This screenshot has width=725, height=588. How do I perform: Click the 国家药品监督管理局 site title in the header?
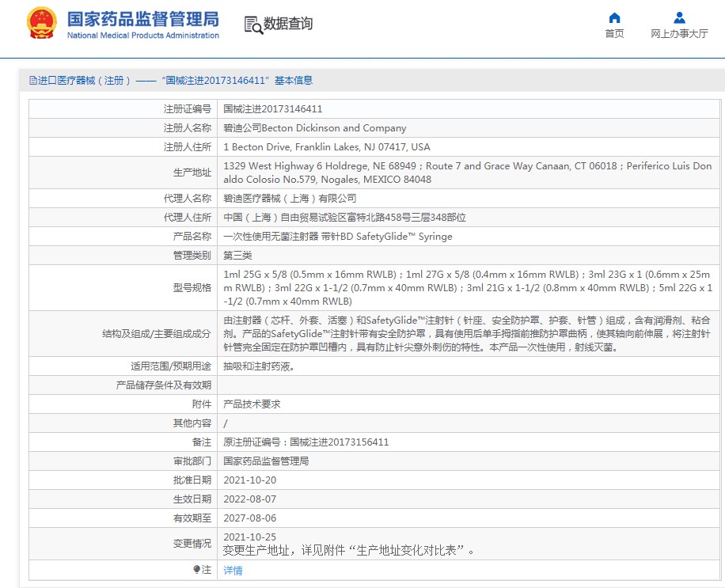coord(143,20)
